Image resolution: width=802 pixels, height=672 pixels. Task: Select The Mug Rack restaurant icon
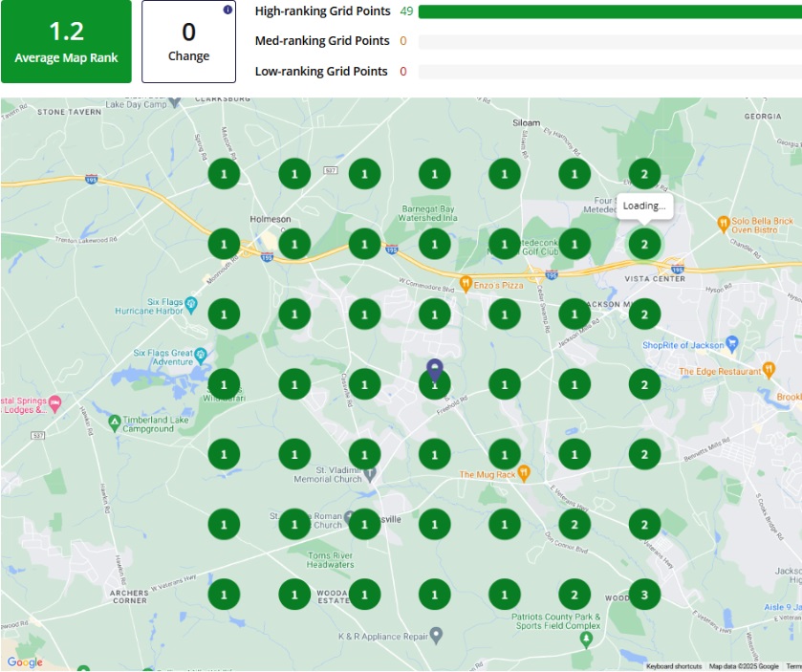523,473
